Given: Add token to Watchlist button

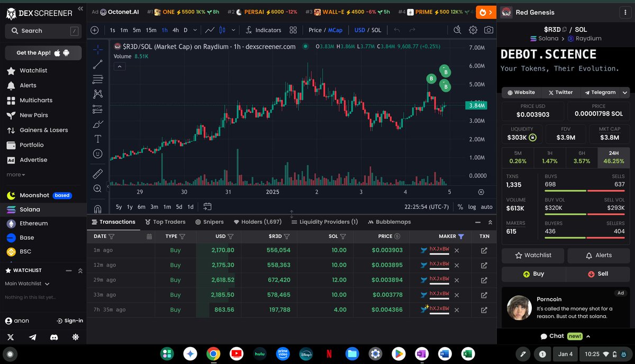Looking at the screenshot, I should (x=533, y=256).
